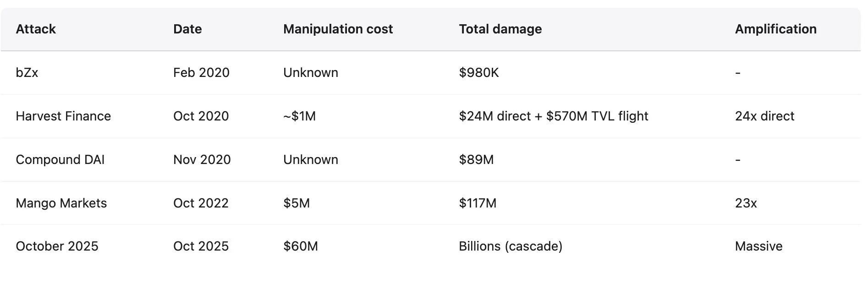Image resolution: width=868 pixels, height=284 pixels.
Task: Click the Manipulation cost column header
Action: click(338, 29)
